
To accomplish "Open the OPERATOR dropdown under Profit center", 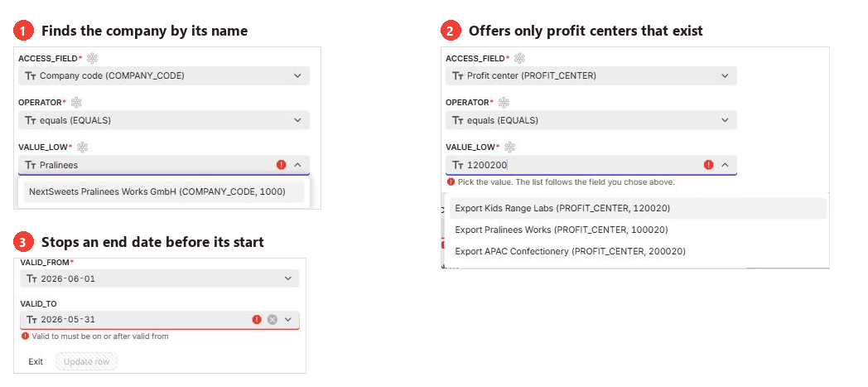I will point(591,120).
